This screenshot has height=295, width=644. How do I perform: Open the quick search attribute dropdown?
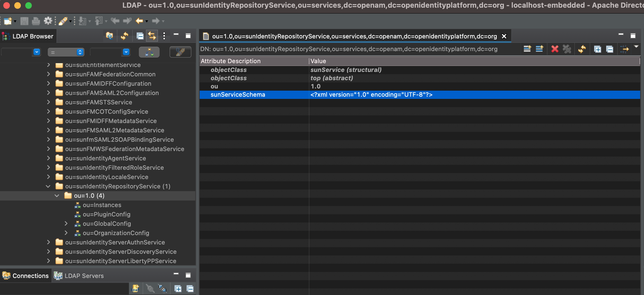click(x=36, y=52)
